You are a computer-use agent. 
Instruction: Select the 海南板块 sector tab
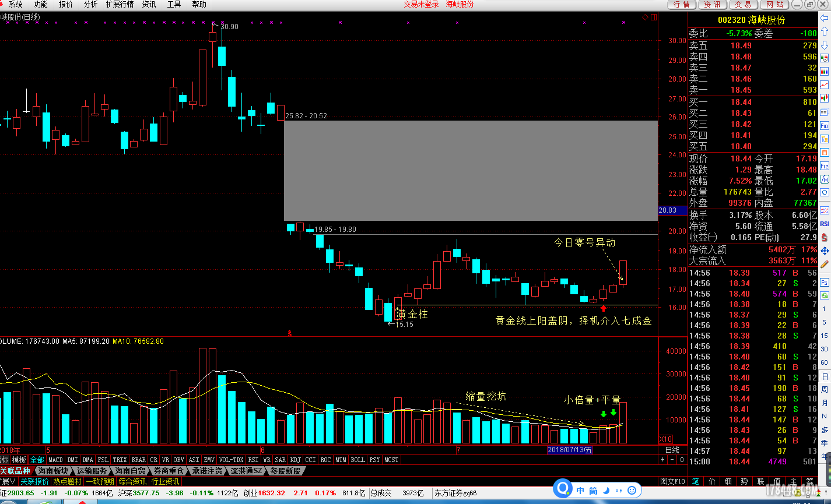click(x=54, y=471)
